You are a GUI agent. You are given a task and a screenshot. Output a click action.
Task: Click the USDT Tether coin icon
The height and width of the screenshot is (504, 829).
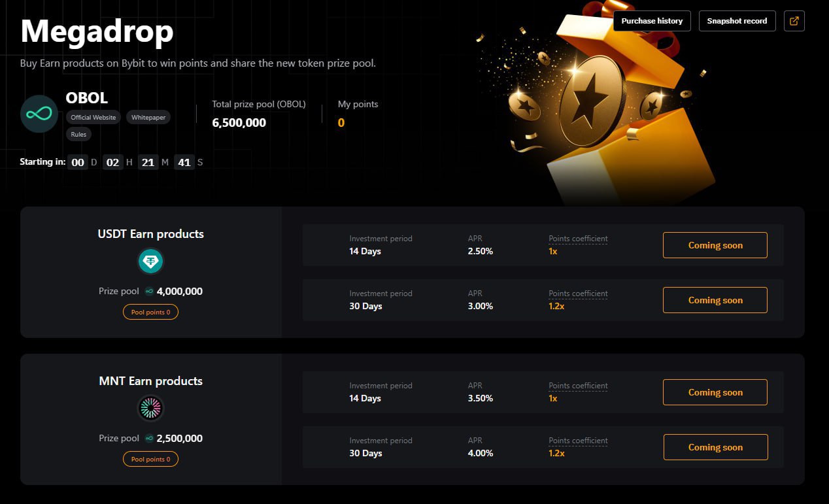pyautogui.click(x=150, y=261)
